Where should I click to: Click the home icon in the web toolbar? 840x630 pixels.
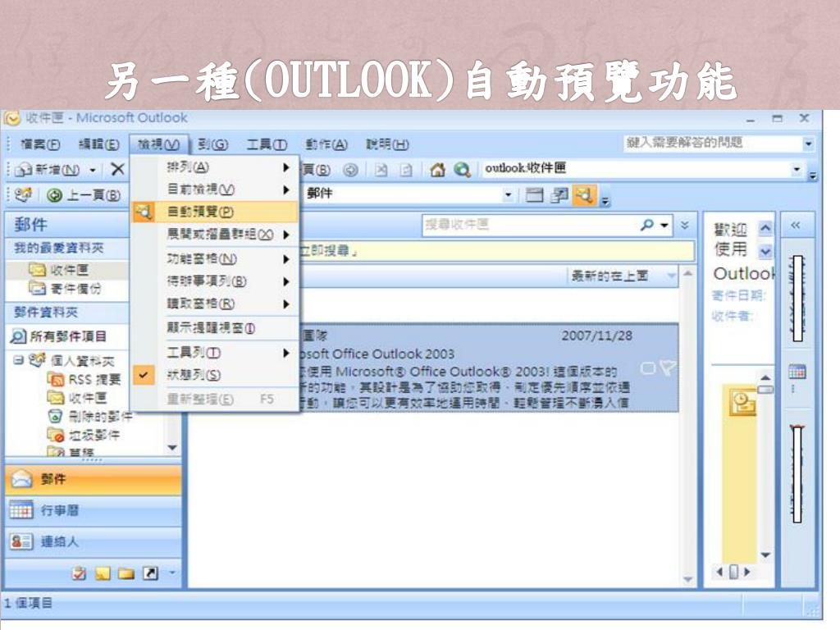click(x=438, y=170)
